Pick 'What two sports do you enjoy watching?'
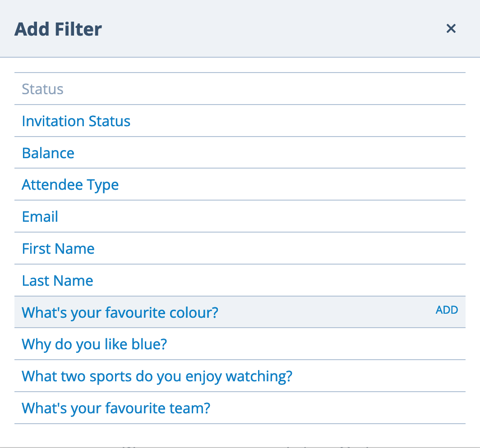This screenshot has width=480, height=448. [157, 376]
